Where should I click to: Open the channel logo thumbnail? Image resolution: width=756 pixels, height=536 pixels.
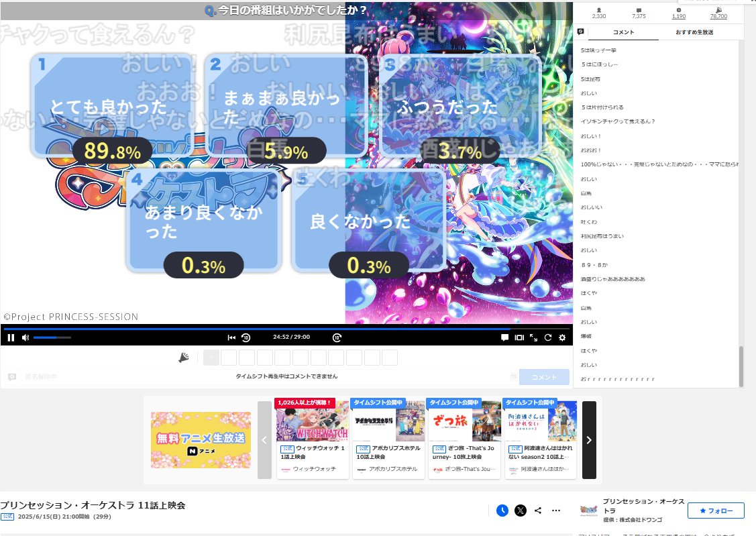click(x=589, y=511)
